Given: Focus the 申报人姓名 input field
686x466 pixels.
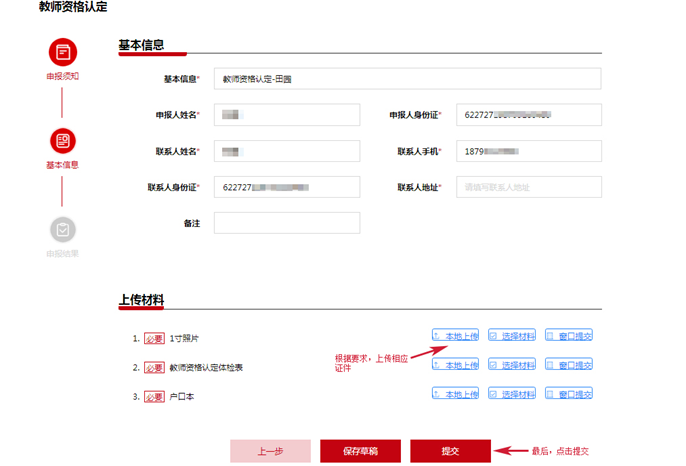Looking at the screenshot, I should click(287, 115).
